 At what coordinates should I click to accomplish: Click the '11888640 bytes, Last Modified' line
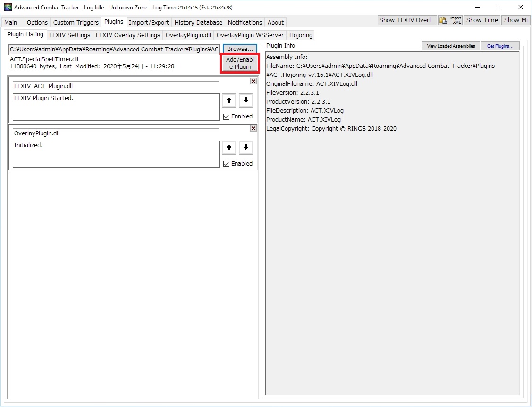(x=92, y=66)
